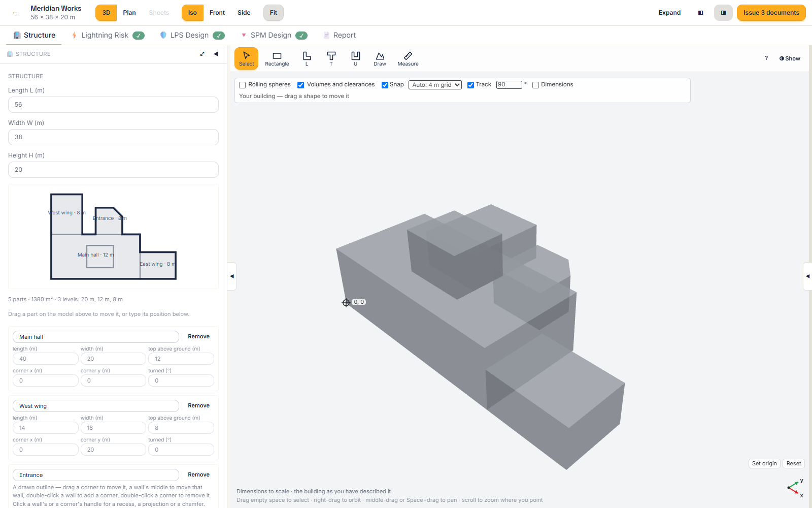Open the SPM Design tab
This screenshot has width=812, height=508.
274,35
